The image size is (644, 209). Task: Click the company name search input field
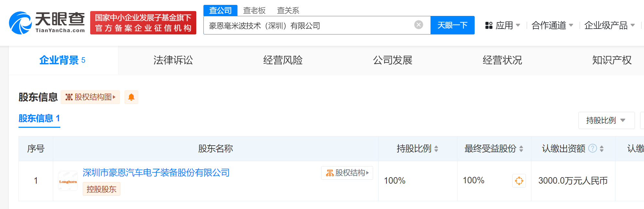pyautogui.click(x=308, y=26)
